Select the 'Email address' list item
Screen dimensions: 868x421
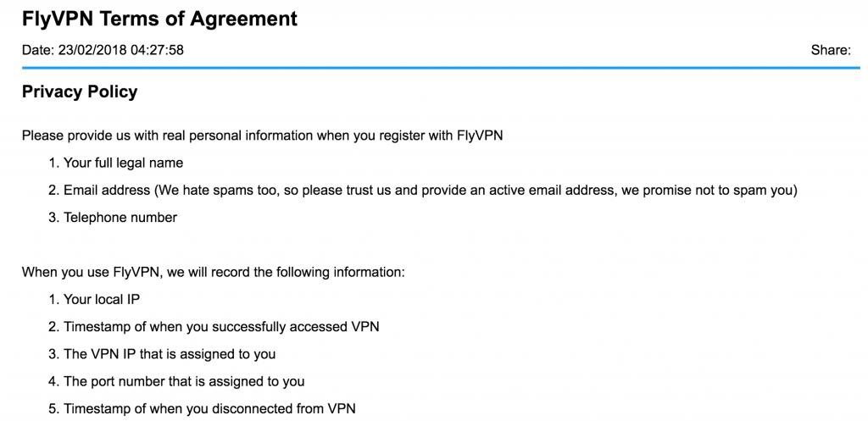tap(422, 191)
